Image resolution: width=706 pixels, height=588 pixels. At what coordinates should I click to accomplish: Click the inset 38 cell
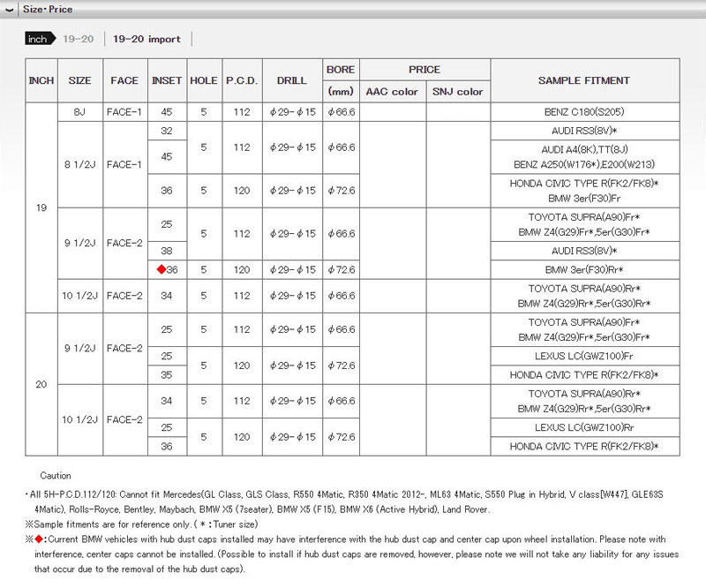click(167, 251)
